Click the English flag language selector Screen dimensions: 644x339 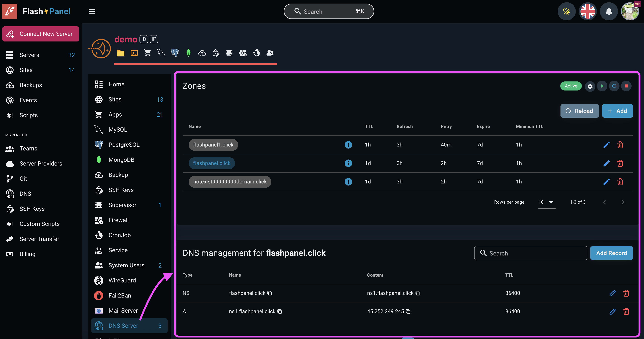pos(588,11)
